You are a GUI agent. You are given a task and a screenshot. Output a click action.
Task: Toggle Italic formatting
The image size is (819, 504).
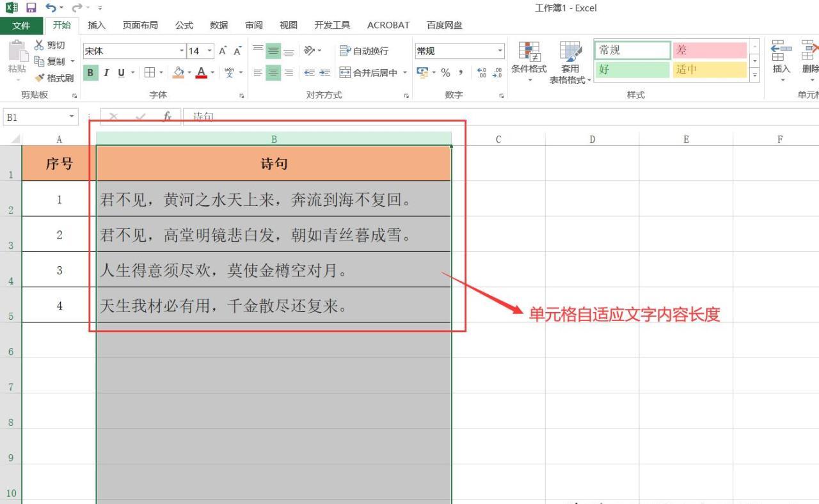click(106, 72)
